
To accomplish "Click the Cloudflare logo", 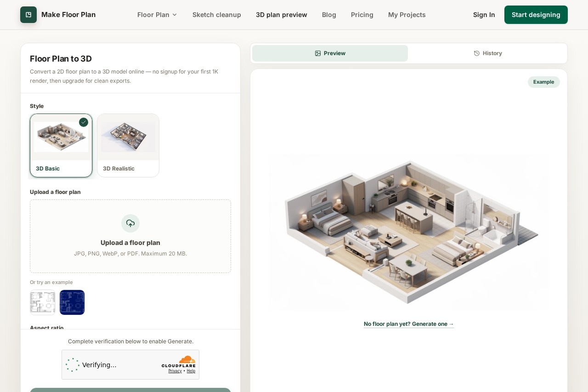I will [178, 362].
